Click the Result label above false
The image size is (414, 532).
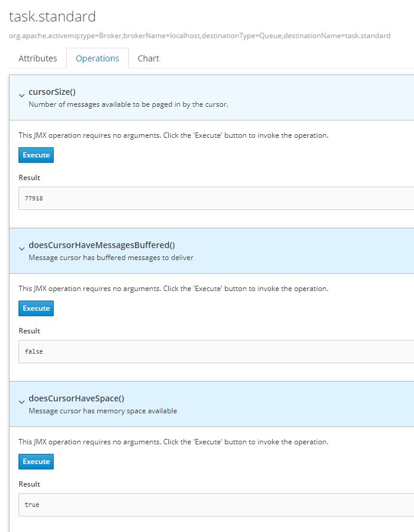(29, 331)
